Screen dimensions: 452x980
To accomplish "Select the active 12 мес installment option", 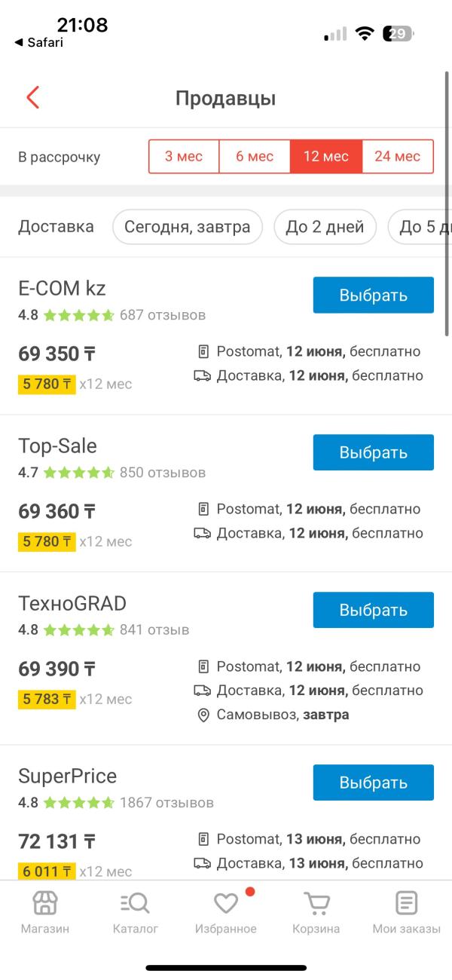I will pos(326,157).
